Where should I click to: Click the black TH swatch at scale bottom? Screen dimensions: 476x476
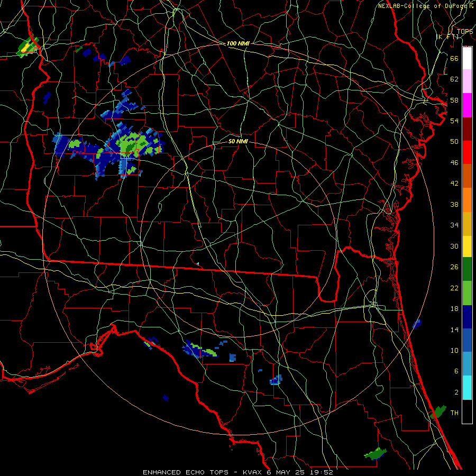tap(467, 411)
